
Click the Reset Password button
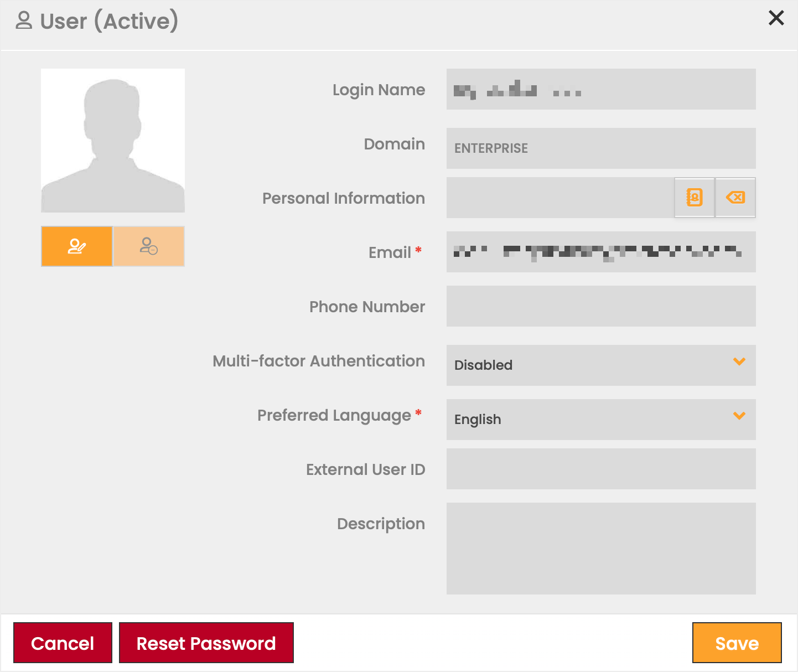pyautogui.click(x=206, y=643)
